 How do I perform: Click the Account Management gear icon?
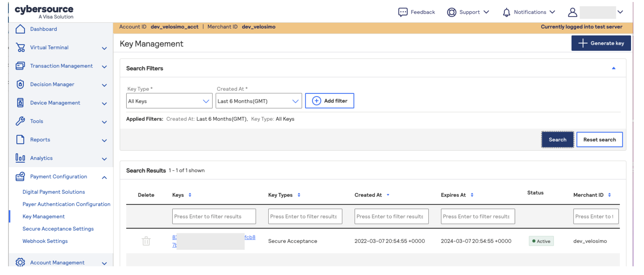pyautogui.click(x=20, y=262)
